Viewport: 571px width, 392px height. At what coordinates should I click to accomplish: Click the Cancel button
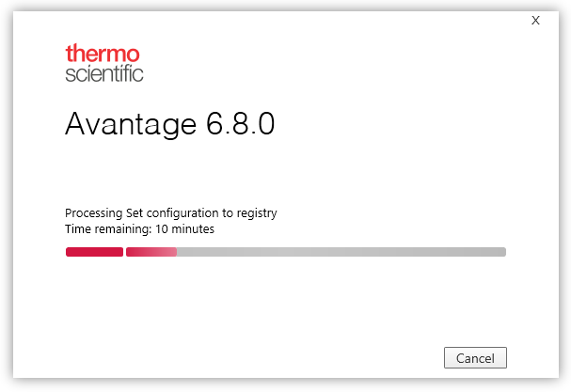(475, 358)
